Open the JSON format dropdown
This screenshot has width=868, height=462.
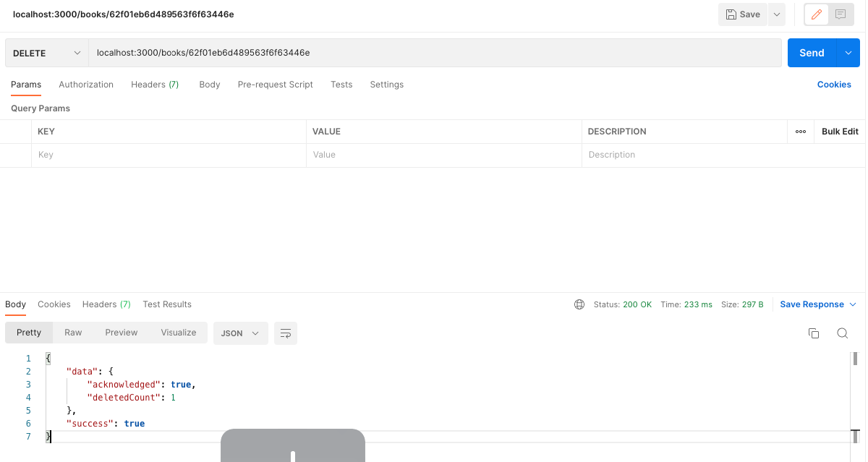[240, 333]
